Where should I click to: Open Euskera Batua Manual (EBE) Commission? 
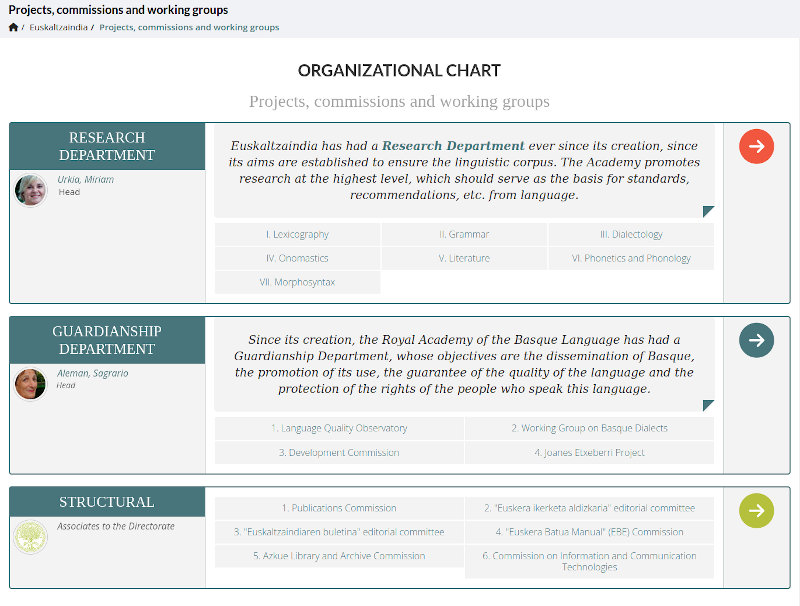tap(589, 532)
